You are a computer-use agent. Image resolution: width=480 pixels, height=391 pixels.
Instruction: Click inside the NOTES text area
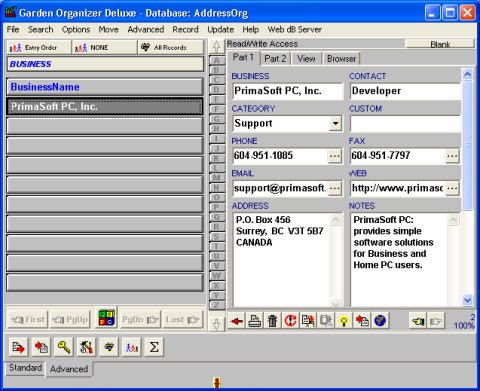pos(399,260)
